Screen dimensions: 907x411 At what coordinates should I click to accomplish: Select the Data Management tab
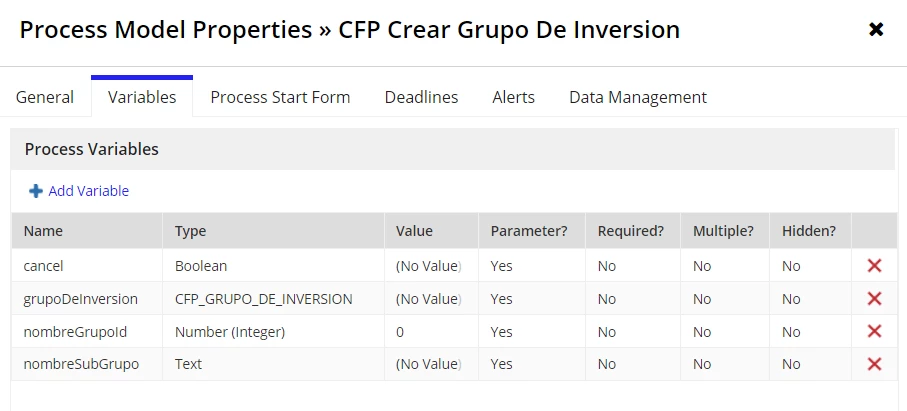click(637, 97)
